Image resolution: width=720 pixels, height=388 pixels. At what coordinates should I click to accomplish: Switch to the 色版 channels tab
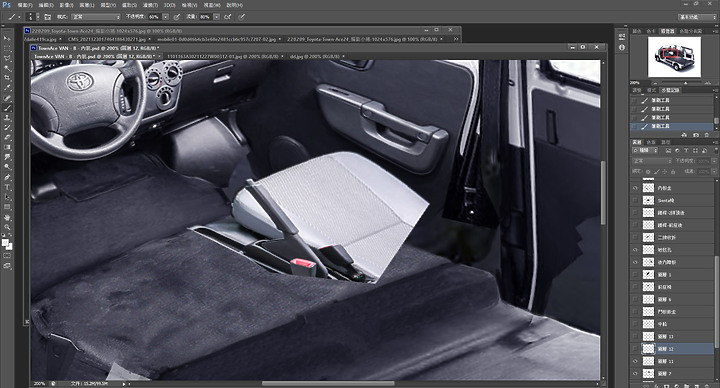point(651,142)
